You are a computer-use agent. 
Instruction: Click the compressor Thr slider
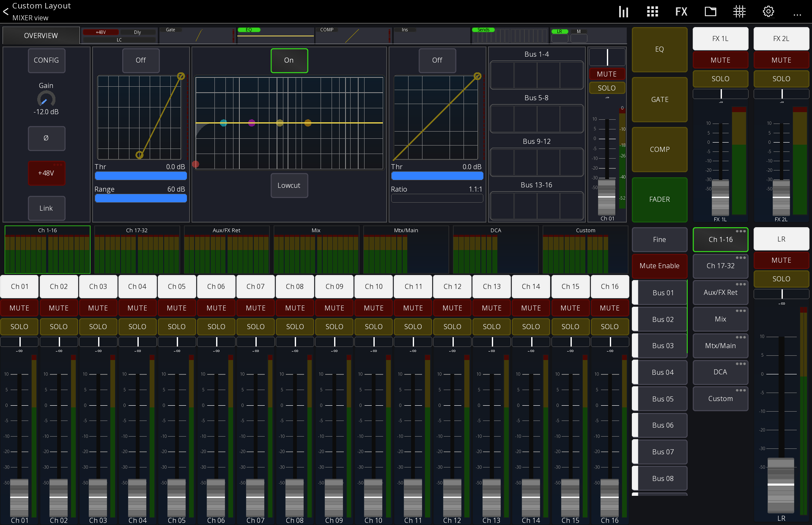tap(437, 176)
